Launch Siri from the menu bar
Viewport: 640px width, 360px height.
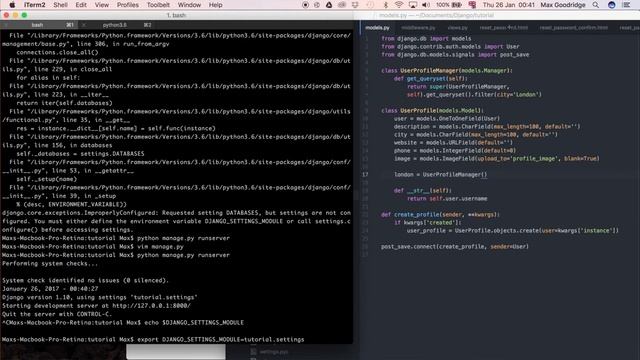click(611, 5)
